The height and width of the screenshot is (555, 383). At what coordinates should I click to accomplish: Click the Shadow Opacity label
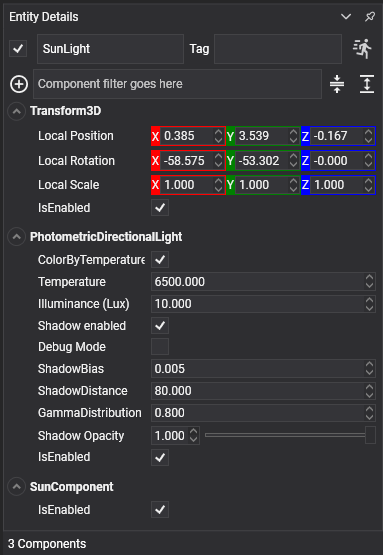point(81,436)
